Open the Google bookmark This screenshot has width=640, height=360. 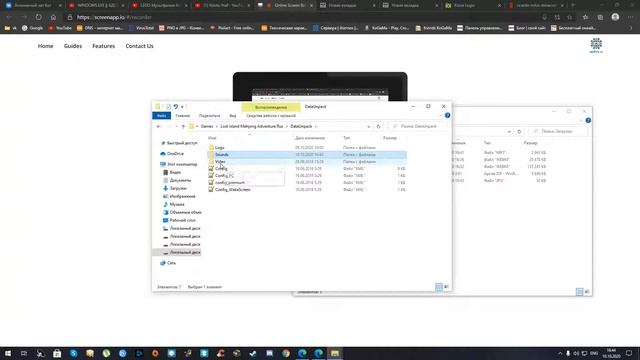click(32, 28)
